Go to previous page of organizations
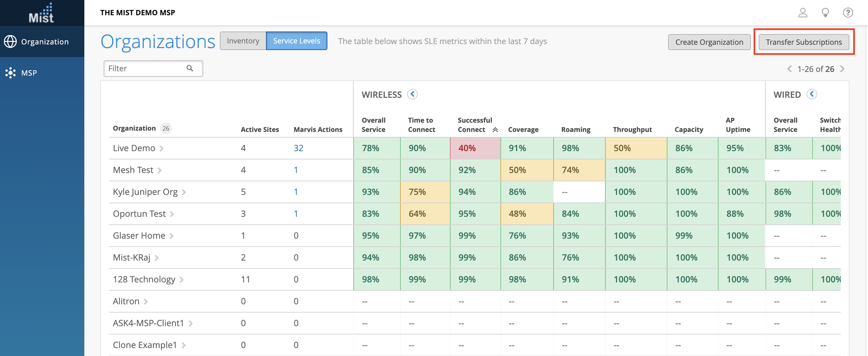Viewport: 868px width, 356px height. coord(789,69)
